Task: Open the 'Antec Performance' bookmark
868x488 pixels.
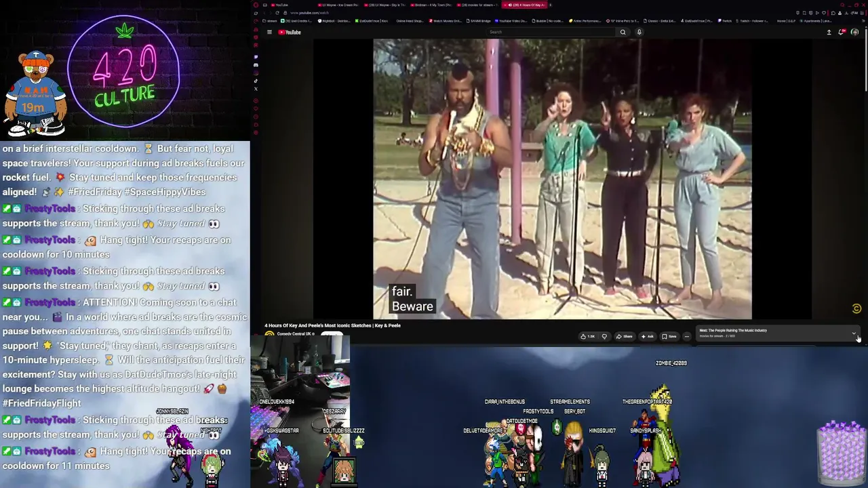Action: tap(585, 21)
